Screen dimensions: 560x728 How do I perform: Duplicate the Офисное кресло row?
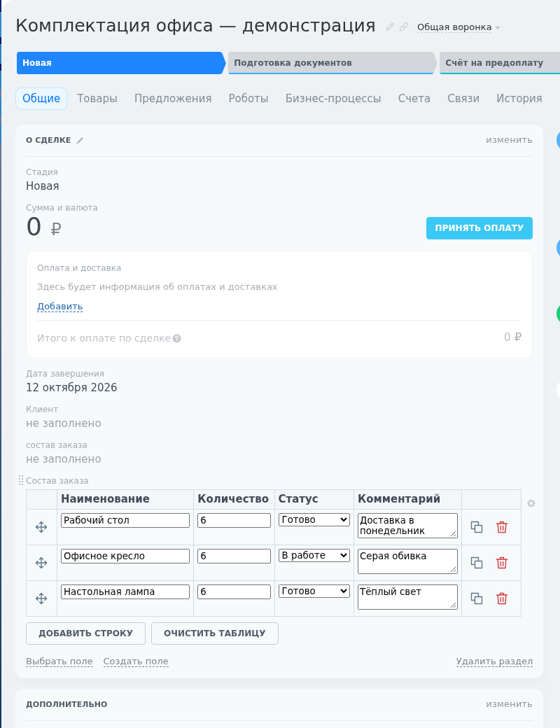point(477,563)
